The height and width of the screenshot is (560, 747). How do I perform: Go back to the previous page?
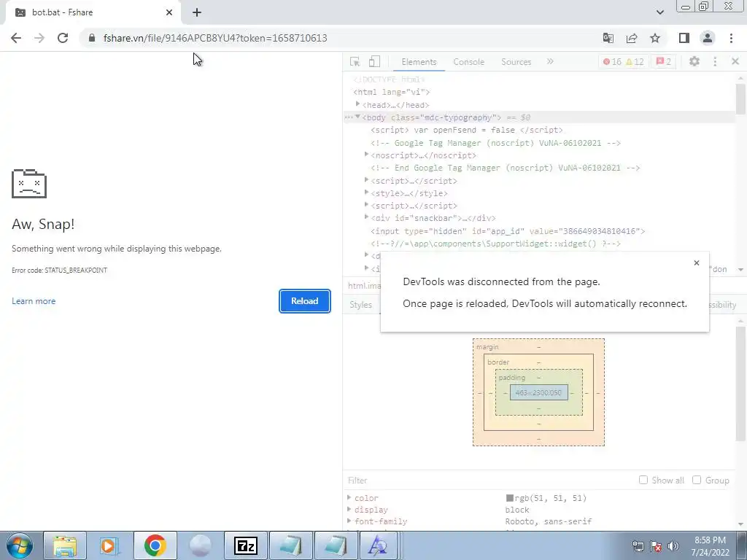pyautogui.click(x=16, y=38)
